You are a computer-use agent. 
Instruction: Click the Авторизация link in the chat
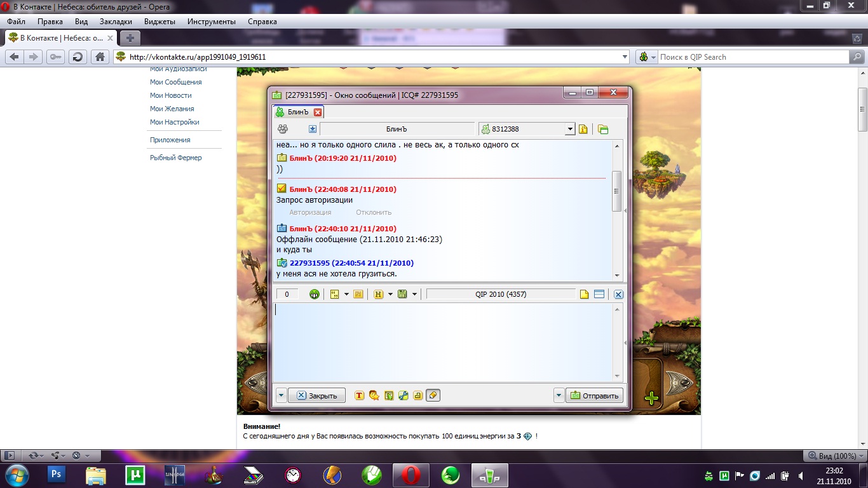[310, 212]
